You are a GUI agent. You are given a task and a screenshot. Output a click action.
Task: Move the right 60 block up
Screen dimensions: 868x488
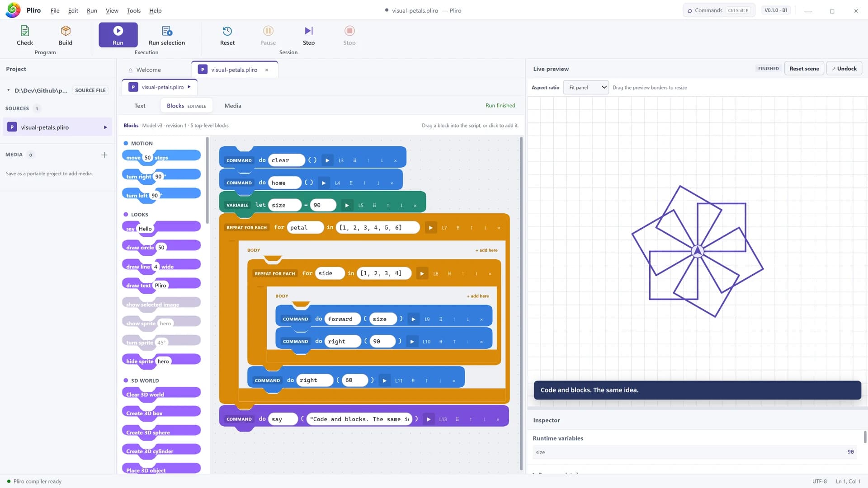point(426,380)
